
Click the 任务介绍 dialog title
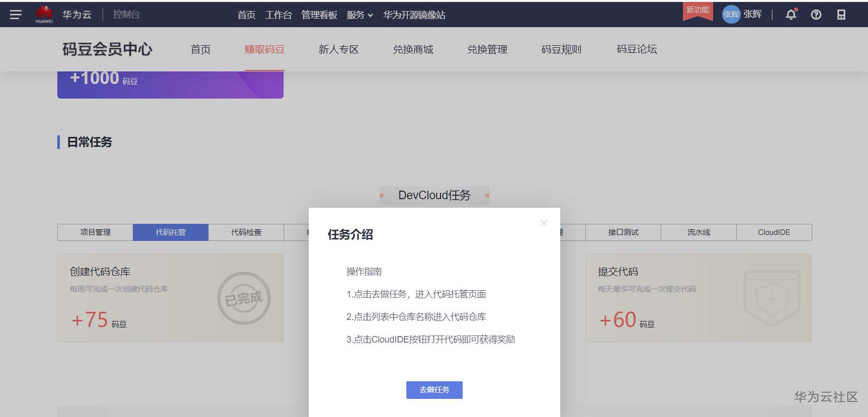(351, 235)
